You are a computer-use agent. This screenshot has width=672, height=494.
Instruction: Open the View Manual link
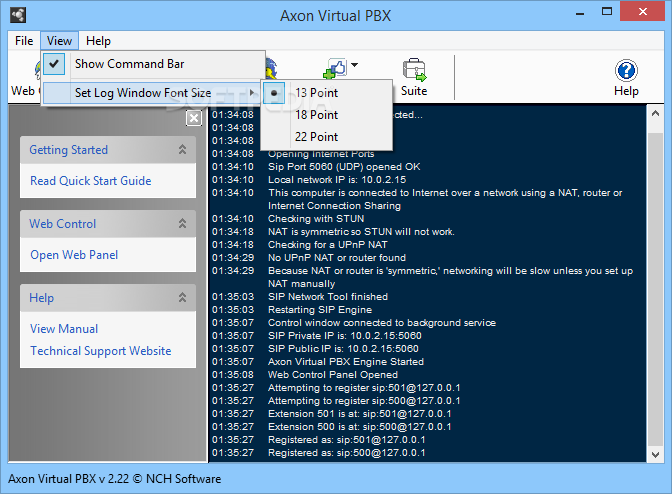(64, 329)
